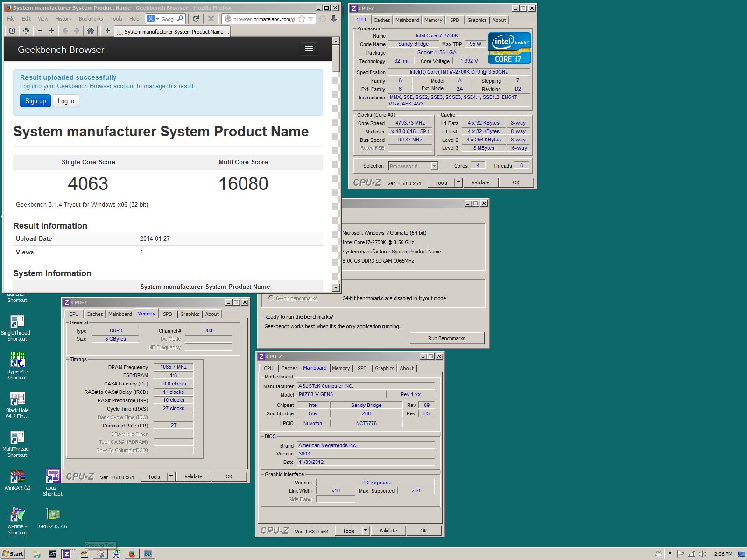Click the mainboard model P8Z68-V GEN3 field
This screenshot has height=560, width=747.
click(x=341, y=394)
